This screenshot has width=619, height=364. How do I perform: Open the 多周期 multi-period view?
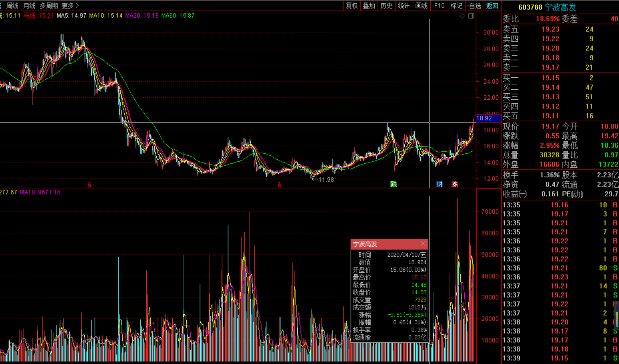coord(48,6)
